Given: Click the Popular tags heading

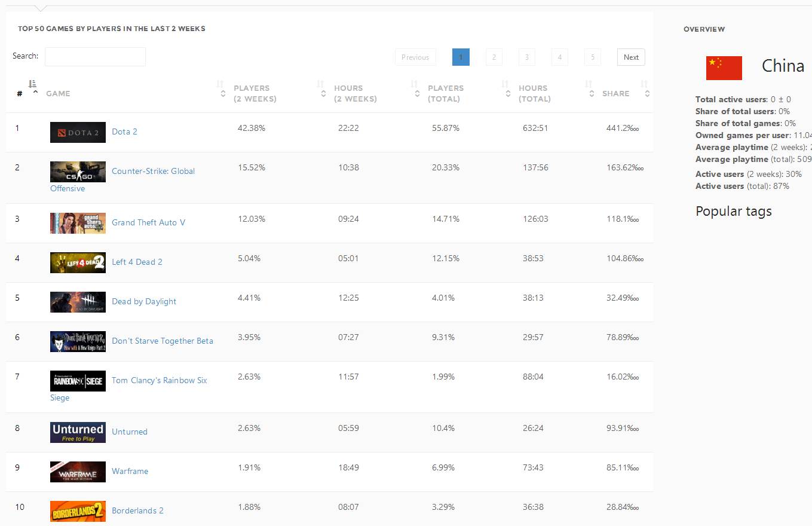Looking at the screenshot, I should (734, 211).
